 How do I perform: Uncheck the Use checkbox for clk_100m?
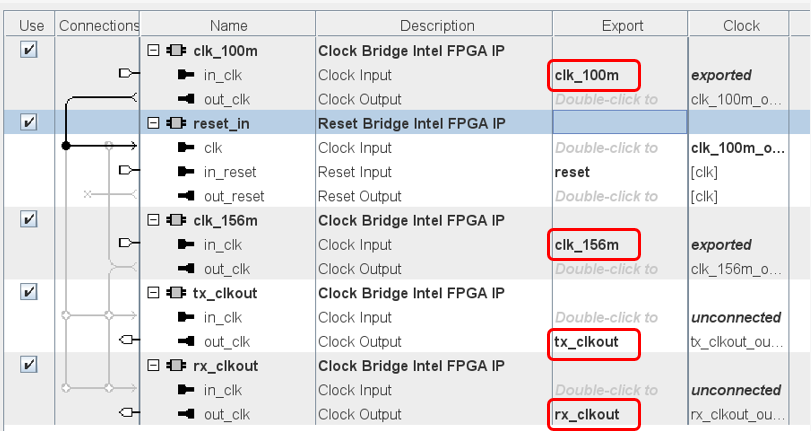[29, 50]
